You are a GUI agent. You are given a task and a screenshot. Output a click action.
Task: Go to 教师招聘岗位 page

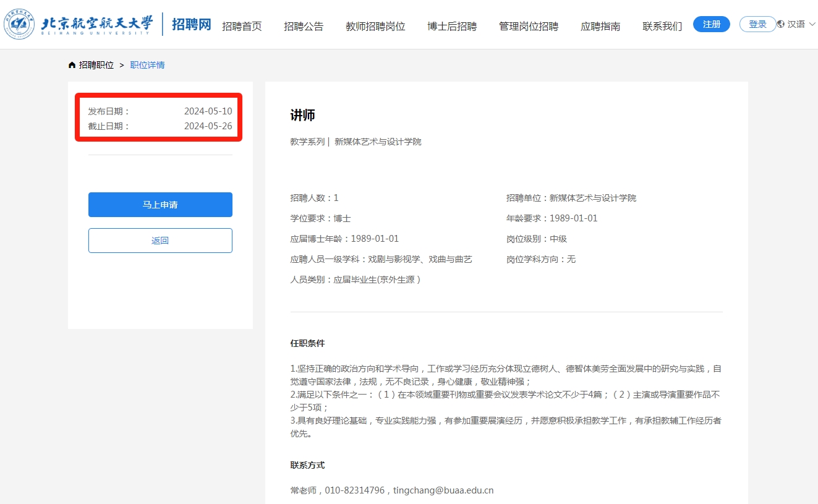point(375,26)
